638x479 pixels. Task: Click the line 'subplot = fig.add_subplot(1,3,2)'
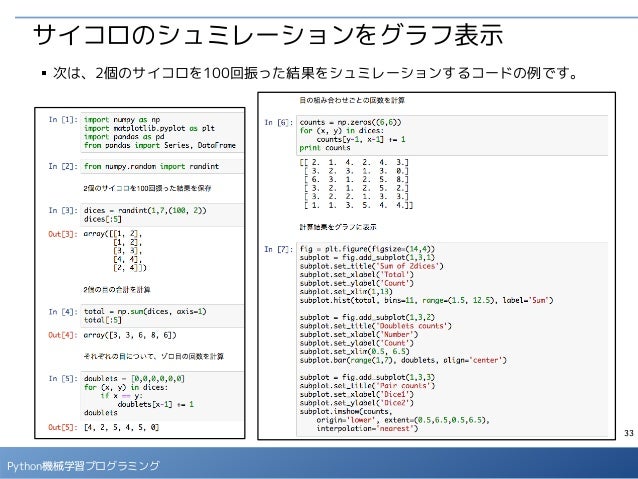point(367,317)
